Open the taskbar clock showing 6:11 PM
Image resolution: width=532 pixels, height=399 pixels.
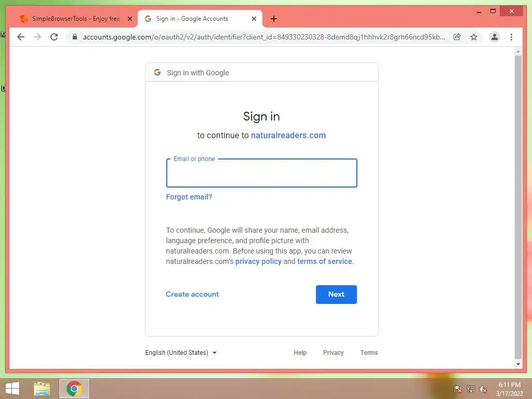click(x=509, y=389)
